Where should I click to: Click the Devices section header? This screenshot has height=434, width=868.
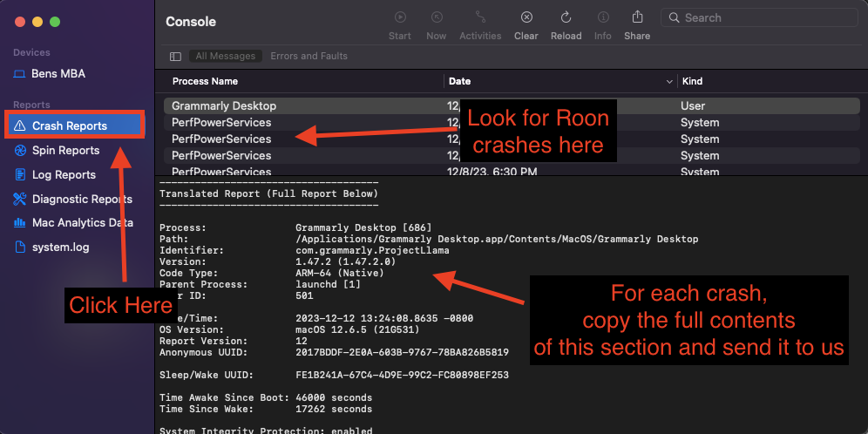(x=31, y=52)
